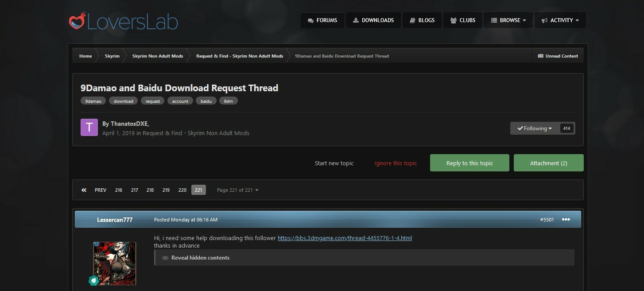Open the Clubs section
The image size is (644, 291).
pyautogui.click(x=463, y=20)
